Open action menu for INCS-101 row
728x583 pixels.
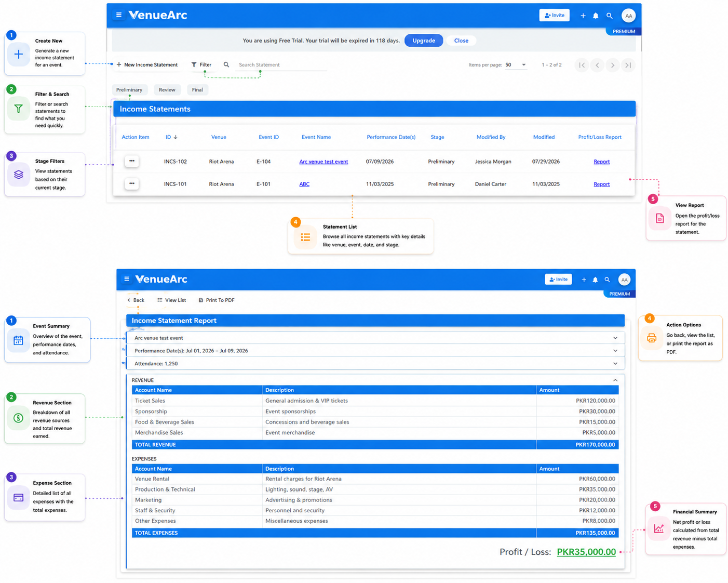click(132, 183)
